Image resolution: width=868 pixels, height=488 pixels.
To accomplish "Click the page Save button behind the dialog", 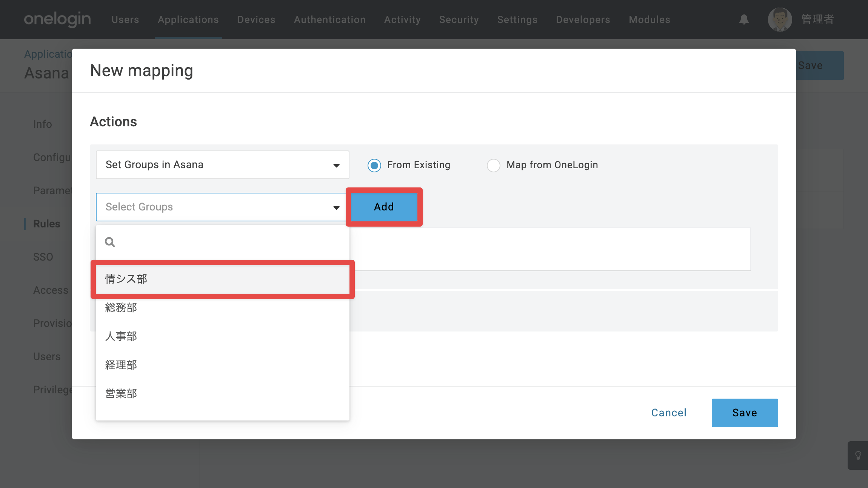I will (x=820, y=66).
